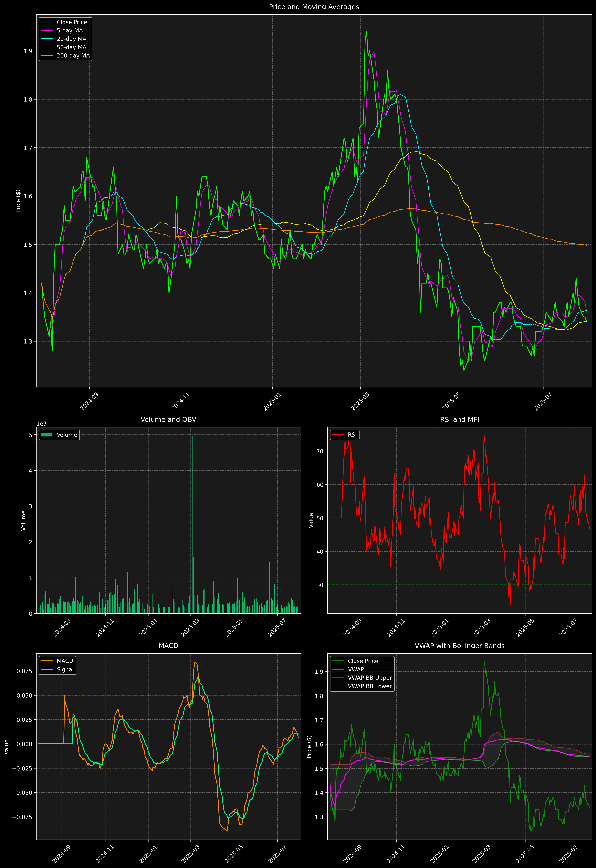Click the 1.5 y-axis tick of the top chart
The image size is (596, 868).
(x=28, y=245)
